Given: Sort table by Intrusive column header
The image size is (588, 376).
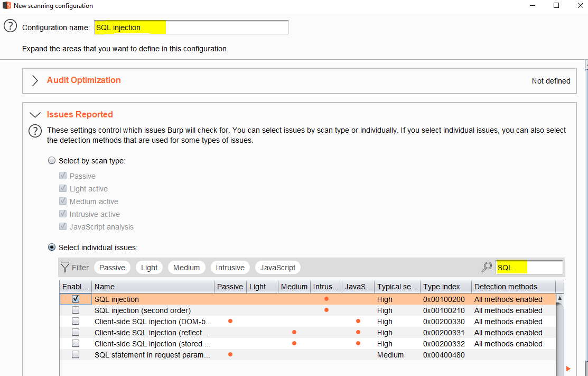Looking at the screenshot, I should pos(326,287).
